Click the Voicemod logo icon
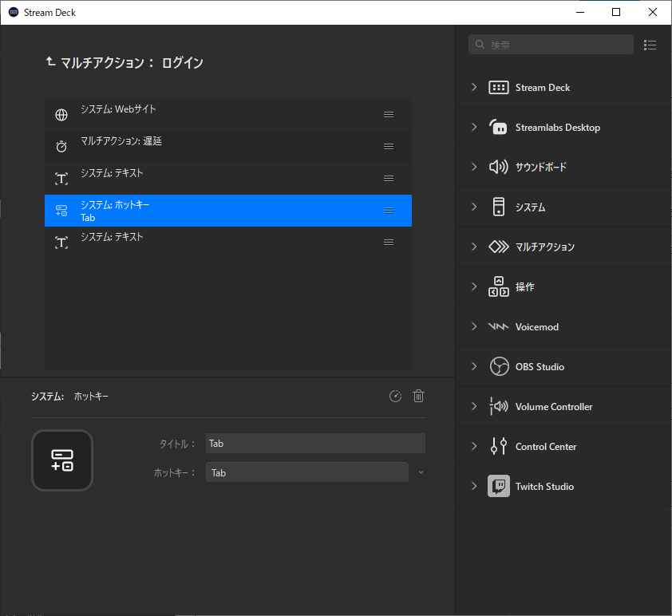The width and height of the screenshot is (672, 616). coord(499,326)
